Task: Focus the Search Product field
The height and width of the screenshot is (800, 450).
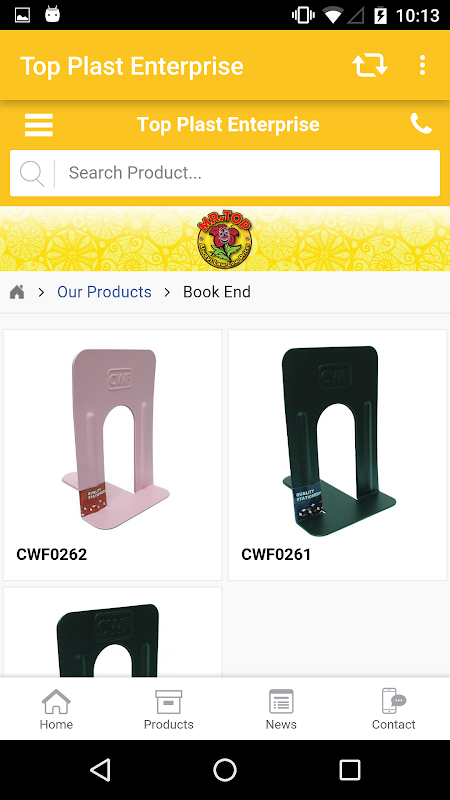Action: tap(225, 173)
